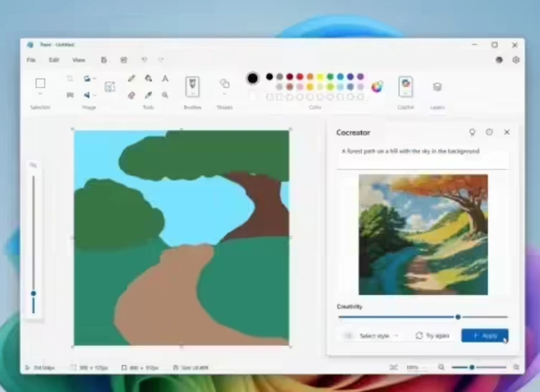540x392 pixels.
Task: Choose the Text tool
Action: tap(165, 78)
